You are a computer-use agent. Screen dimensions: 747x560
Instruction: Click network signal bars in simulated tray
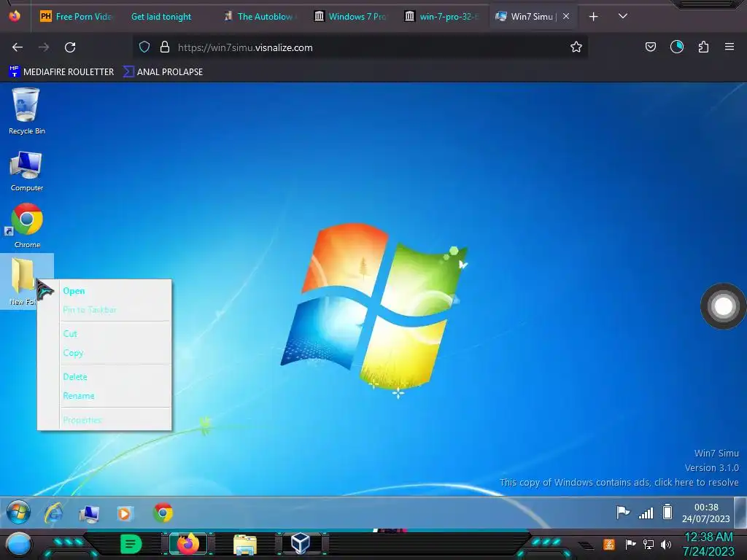coord(646,513)
